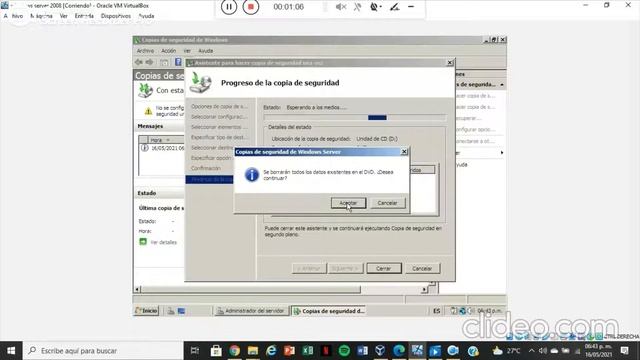
Task: Click the blue information icon in the dialog
Action: [x=252, y=175]
